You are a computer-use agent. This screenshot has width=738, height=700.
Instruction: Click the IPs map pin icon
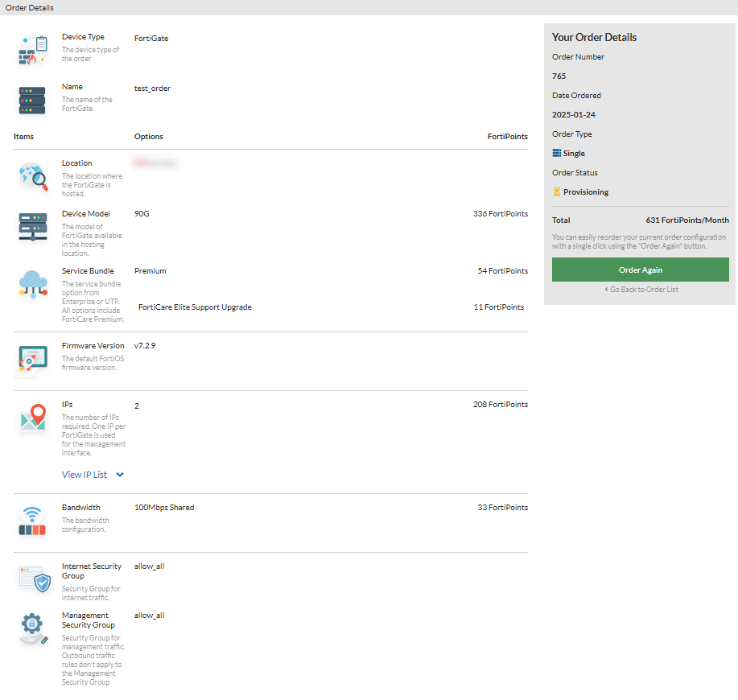click(x=33, y=418)
